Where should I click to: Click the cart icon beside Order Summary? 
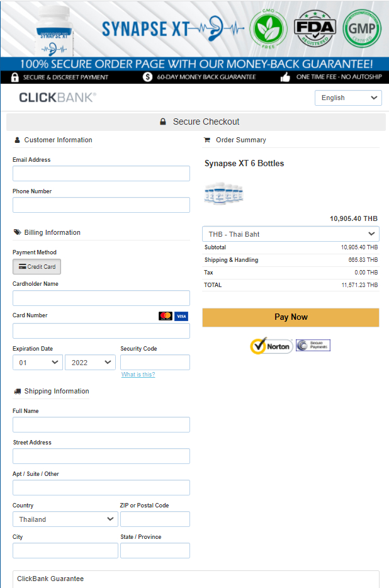206,140
